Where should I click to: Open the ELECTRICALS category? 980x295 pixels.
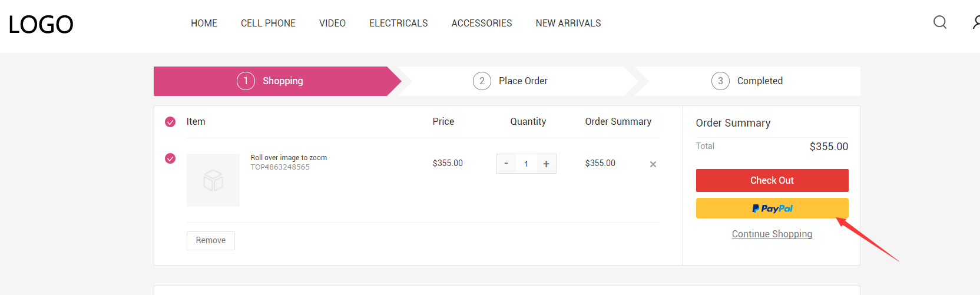pyautogui.click(x=399, y=23)
